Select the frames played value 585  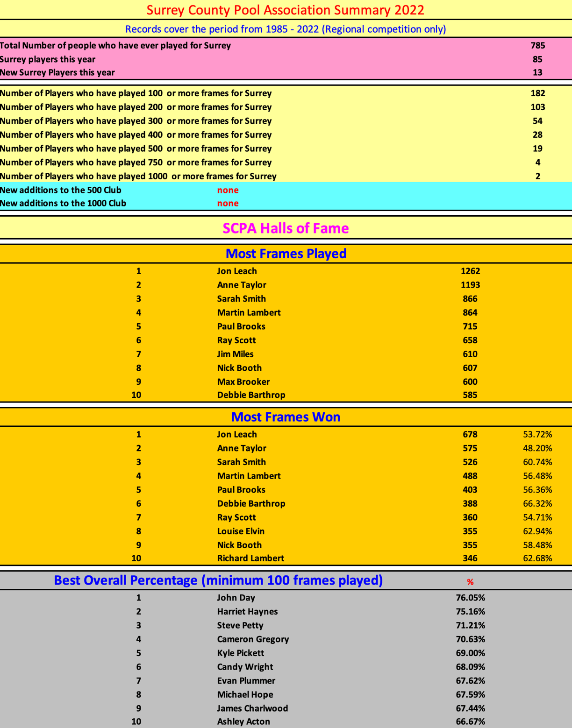coord(470,395)
